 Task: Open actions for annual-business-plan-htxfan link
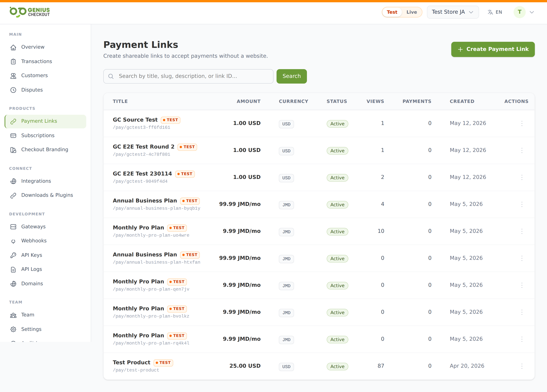click(522, 258)
